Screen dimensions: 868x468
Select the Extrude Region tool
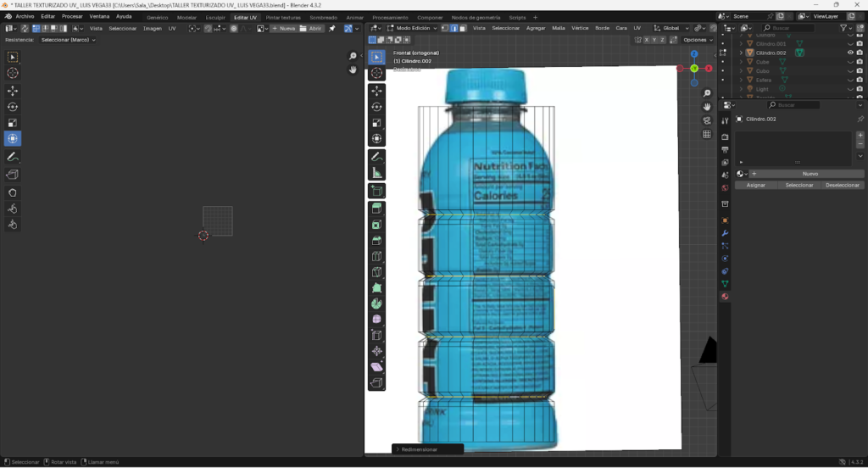tap(377, 209)
